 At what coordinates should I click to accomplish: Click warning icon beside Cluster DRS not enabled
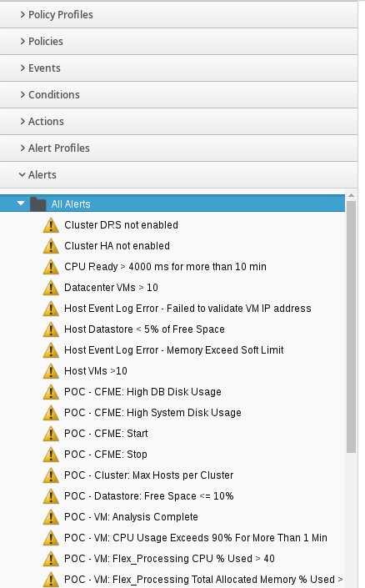coord(51,225)
